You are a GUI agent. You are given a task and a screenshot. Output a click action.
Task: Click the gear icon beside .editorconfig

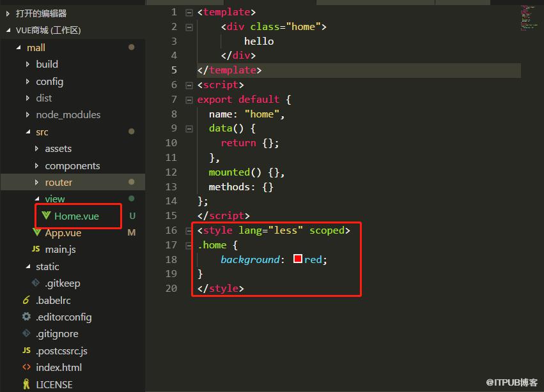pyautogui.click(x=26, y=317)
